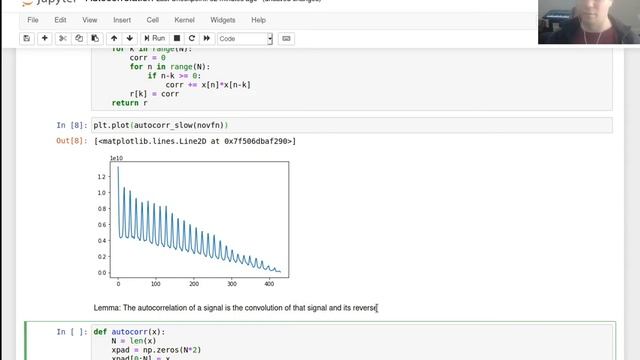Image resolution: width=640 pixels, height=360 pixels.
Task: Select the def autocorr(x) code cell
Action: (x=352, y=342)
